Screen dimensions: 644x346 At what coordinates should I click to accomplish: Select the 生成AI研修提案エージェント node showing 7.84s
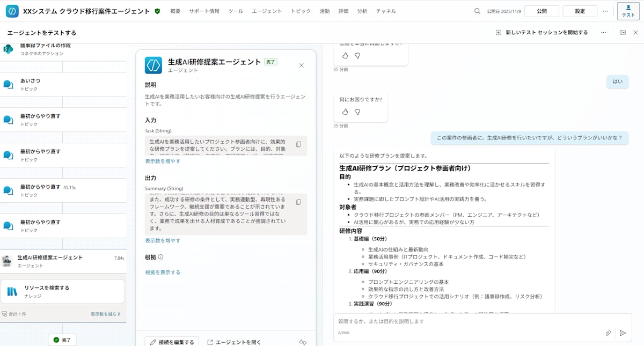pyautogui.click(x=63, y=261)
